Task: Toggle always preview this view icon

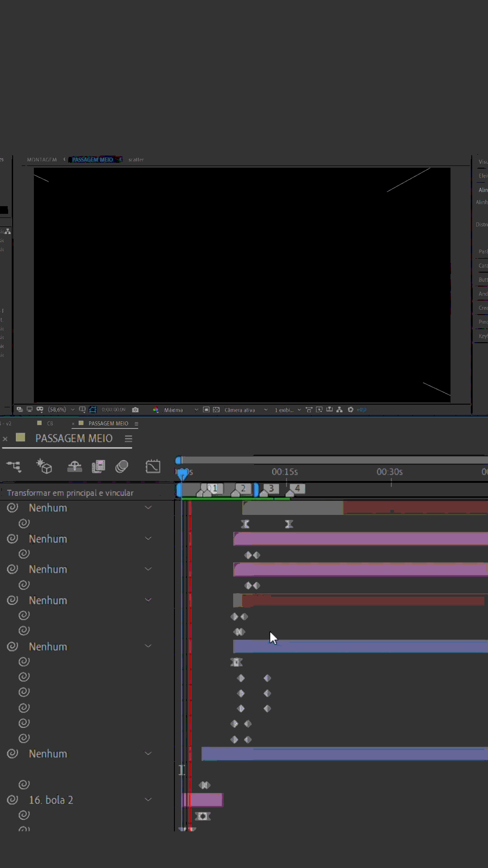Action: [19, 410]
